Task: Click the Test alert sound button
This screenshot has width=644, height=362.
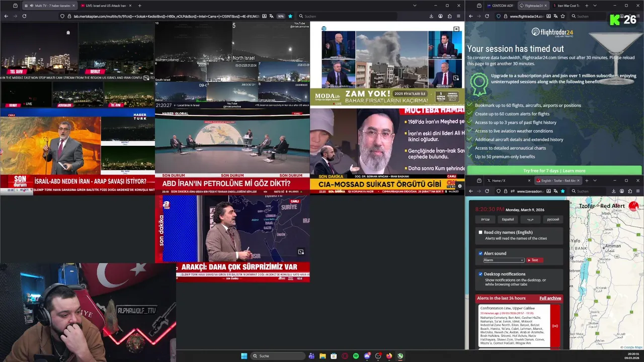Action: pos(534,260)
